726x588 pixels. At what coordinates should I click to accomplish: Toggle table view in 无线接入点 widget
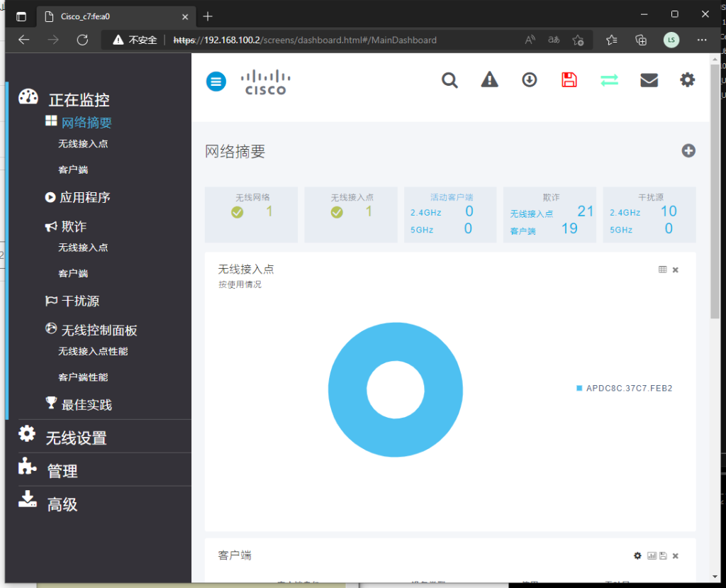coord(662,270)
